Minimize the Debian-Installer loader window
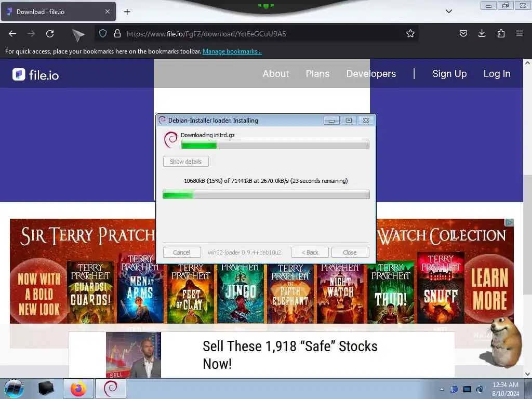Screen dimensions: 532x399 (x=331, y=120)
